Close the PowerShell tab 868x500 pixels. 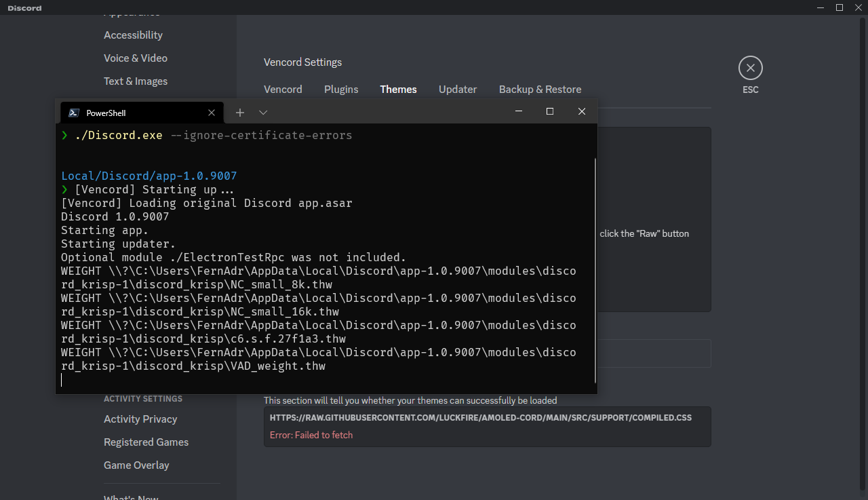tap(212, 113)
